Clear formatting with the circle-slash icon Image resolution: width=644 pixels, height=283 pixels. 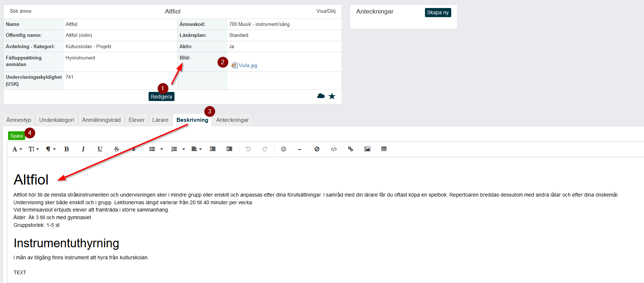pyautogui.click(x=317, y=149)
